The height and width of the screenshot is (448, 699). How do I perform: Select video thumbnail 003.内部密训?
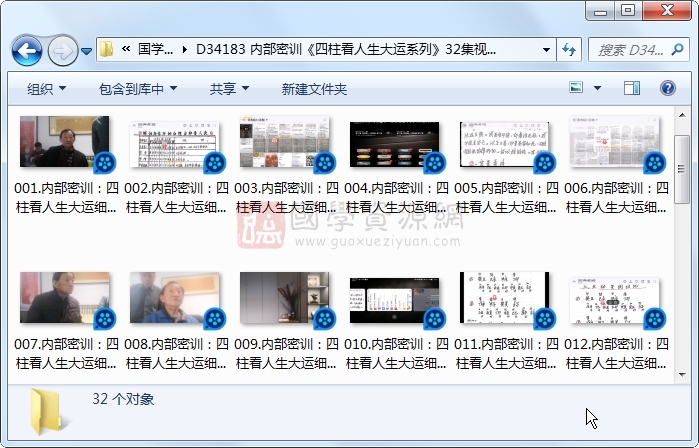click(284, 141)
